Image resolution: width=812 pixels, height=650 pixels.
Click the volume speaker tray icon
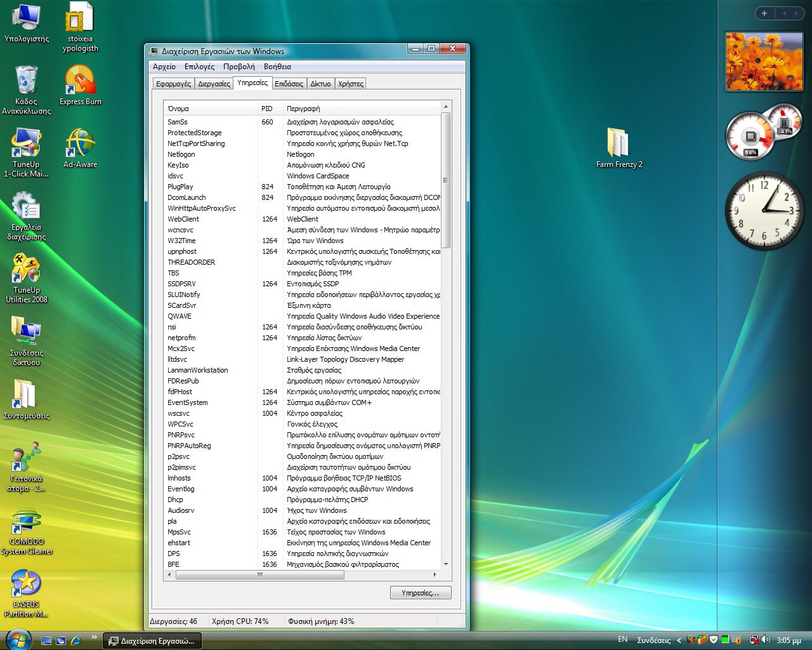[766, 640]
